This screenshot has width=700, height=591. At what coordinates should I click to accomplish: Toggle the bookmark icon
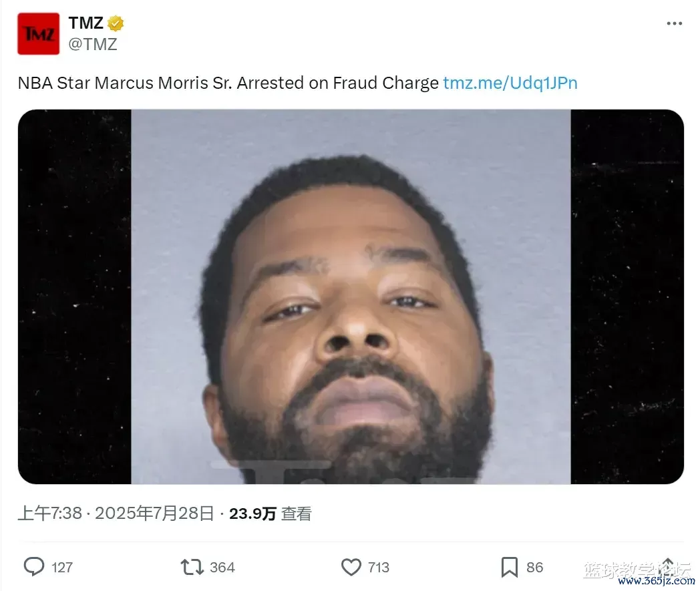(x=510, y=567)
